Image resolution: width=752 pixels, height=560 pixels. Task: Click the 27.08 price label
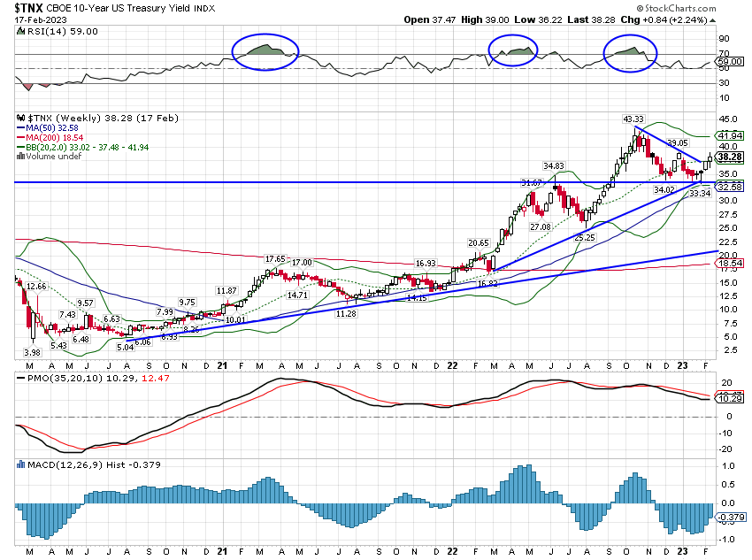click(541, 226)
